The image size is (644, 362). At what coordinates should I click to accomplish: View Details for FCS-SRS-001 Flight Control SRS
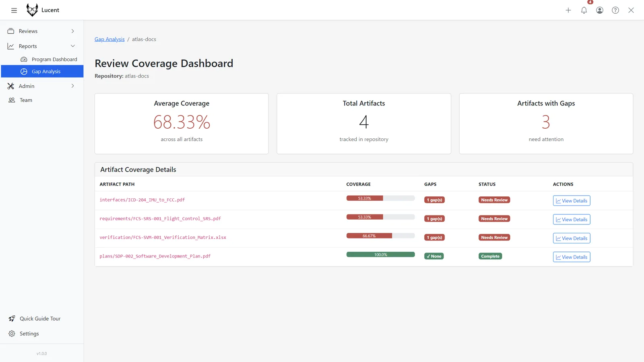[x=572, y=220]
